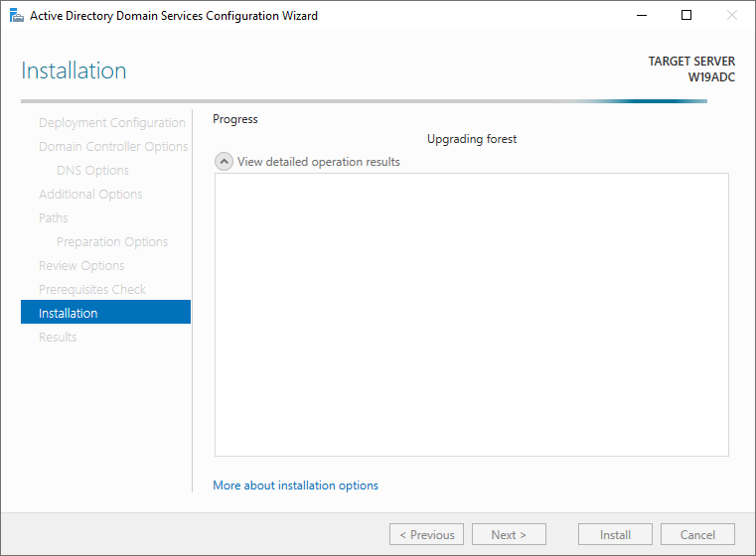Close the wizard with the X button
The image size is (756, 556).
pos(732,16)
